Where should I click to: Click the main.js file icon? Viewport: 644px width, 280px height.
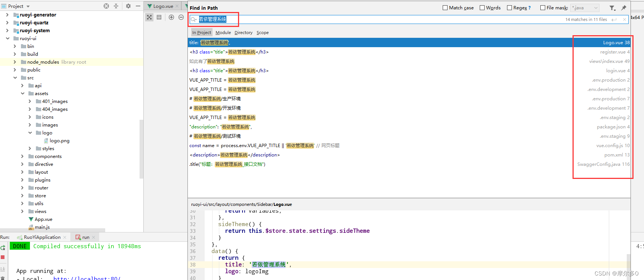(x=31, y=227)
